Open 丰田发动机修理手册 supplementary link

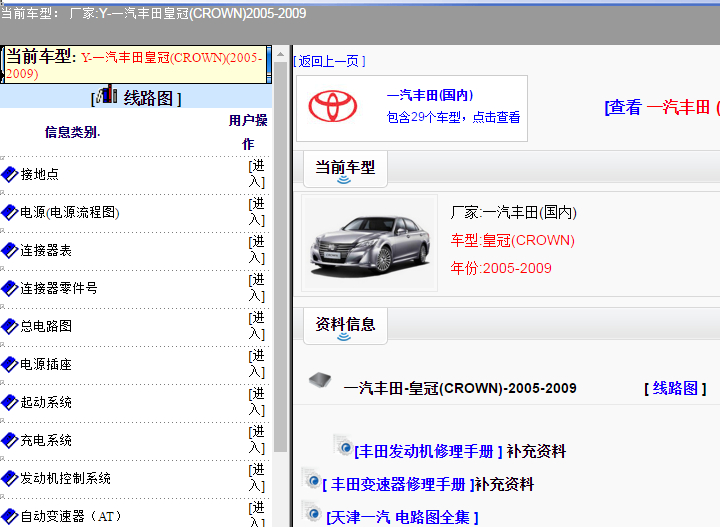pos(429,451)
